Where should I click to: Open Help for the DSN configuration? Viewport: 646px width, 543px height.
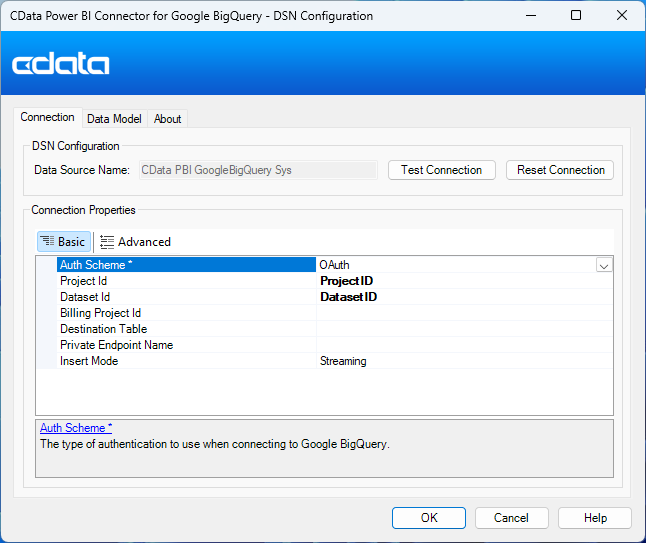coord(595,518)
